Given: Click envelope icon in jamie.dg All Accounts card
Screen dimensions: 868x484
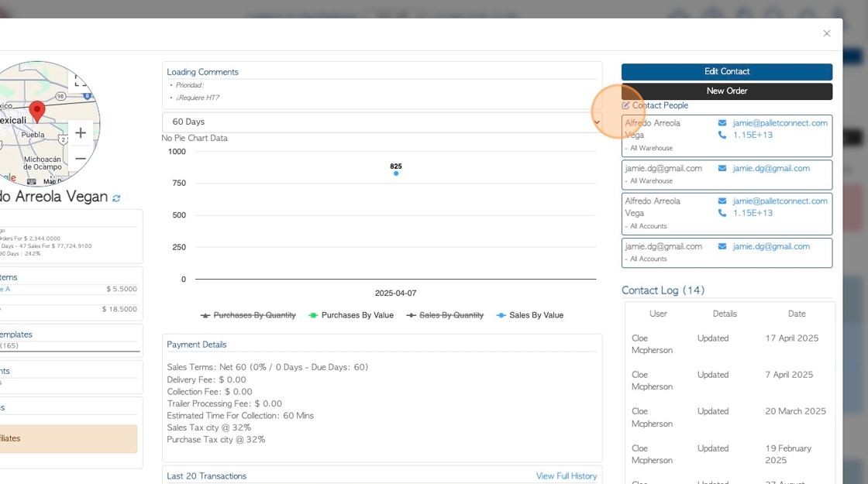Looking at the screenshot, I should point(722,246).
